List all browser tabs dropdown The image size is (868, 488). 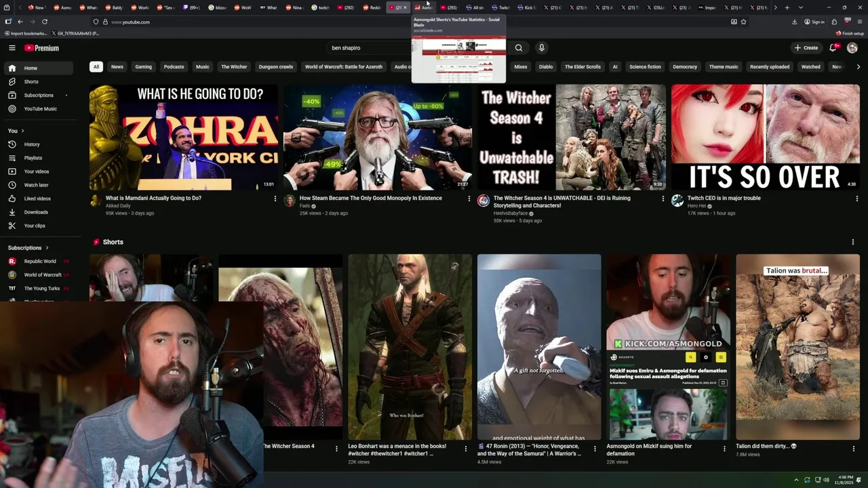(x=801, y=7)
